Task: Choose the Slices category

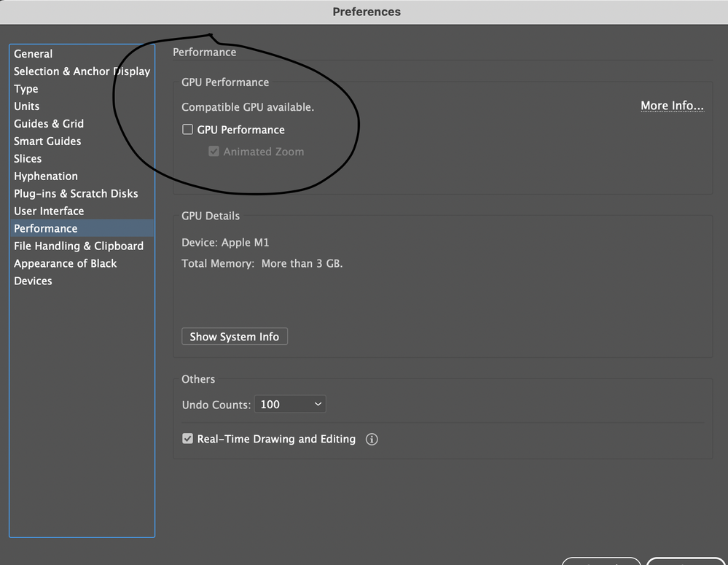Action: pos(28,159)
